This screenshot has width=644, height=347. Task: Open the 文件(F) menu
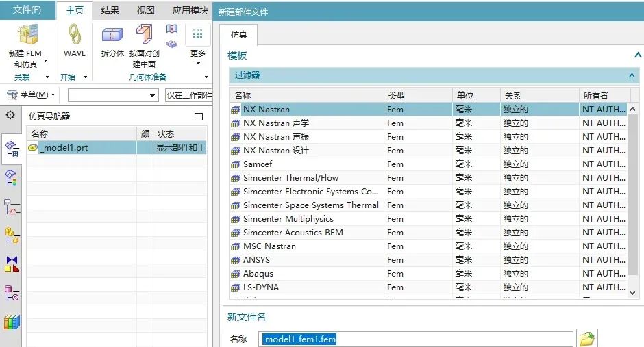[x=27, y=10]
